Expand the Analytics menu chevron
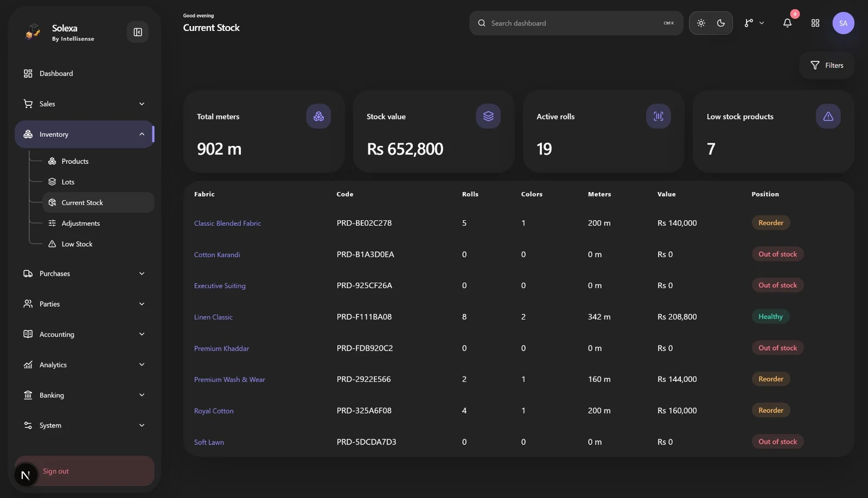The image size is (868, 498). tap(142, 365)
